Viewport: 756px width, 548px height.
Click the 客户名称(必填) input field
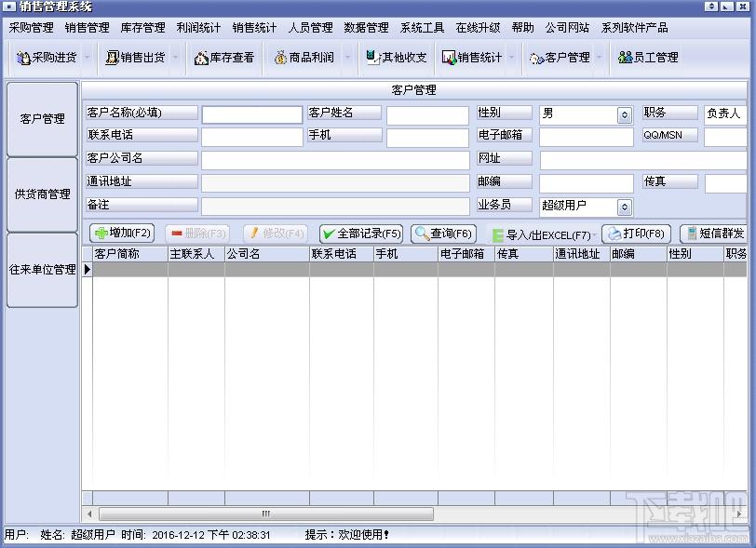252,115
